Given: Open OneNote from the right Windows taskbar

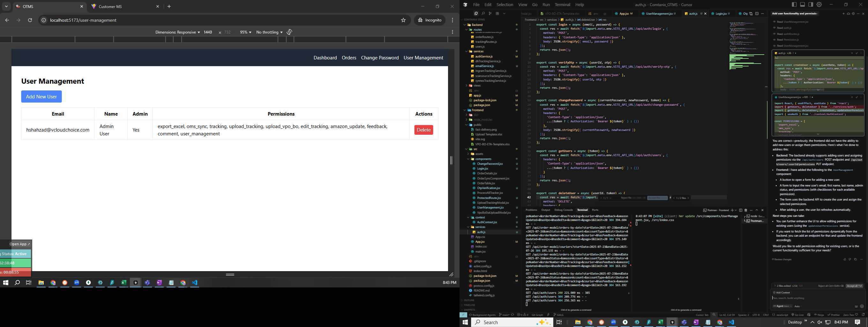Looking at the screenshot, I should [x=696, y=322].
